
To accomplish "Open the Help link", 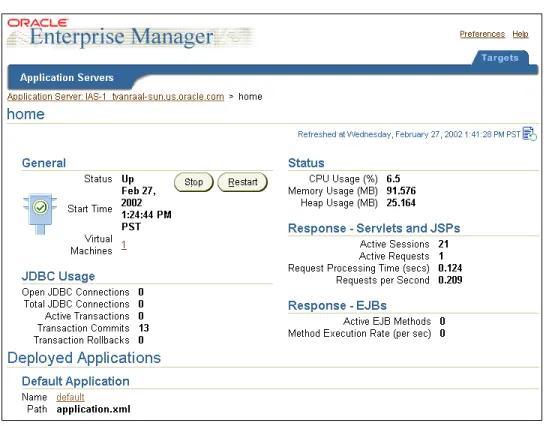I will click(x=520, y=34).
